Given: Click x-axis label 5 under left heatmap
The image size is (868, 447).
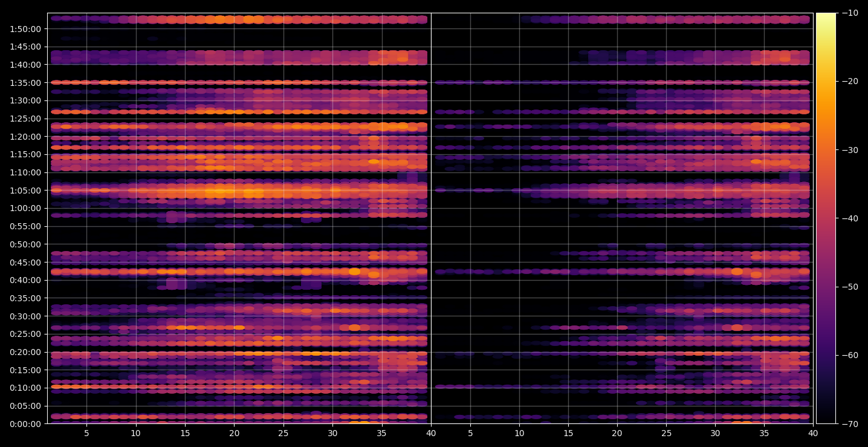Looking at the screenshot, I should pos(86,434).
